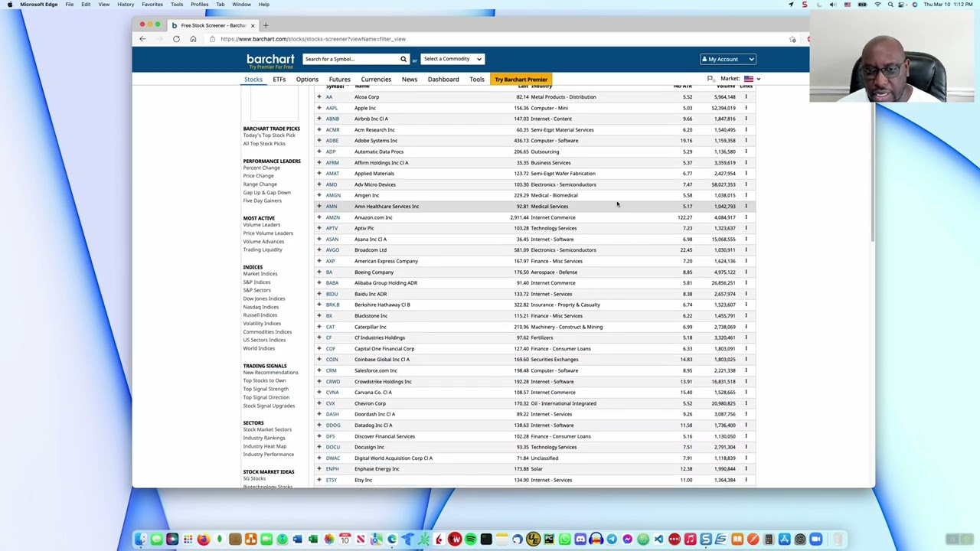Open Gap Up & Gap Down link
This screenshot has height=551, width=980.
click(x=266, y=193)
